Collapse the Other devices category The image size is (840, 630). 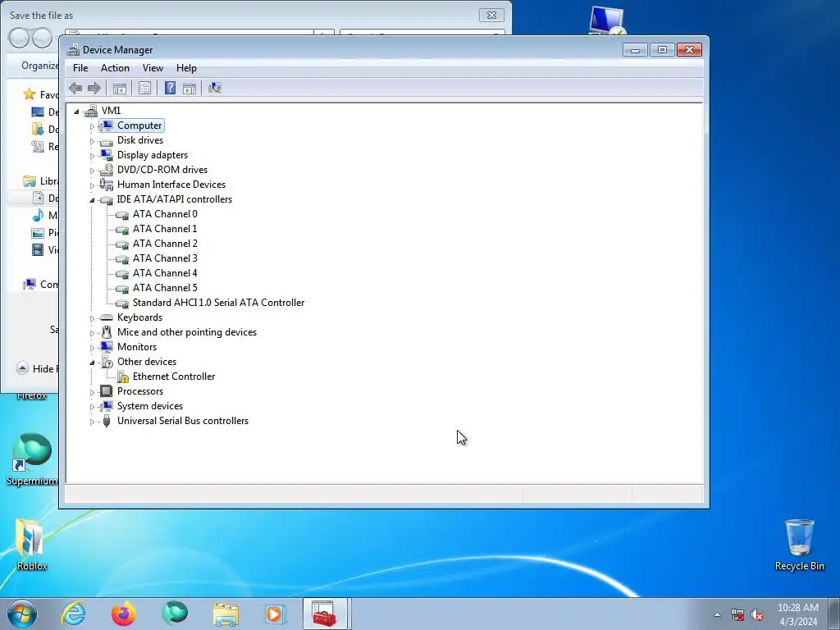92,363
